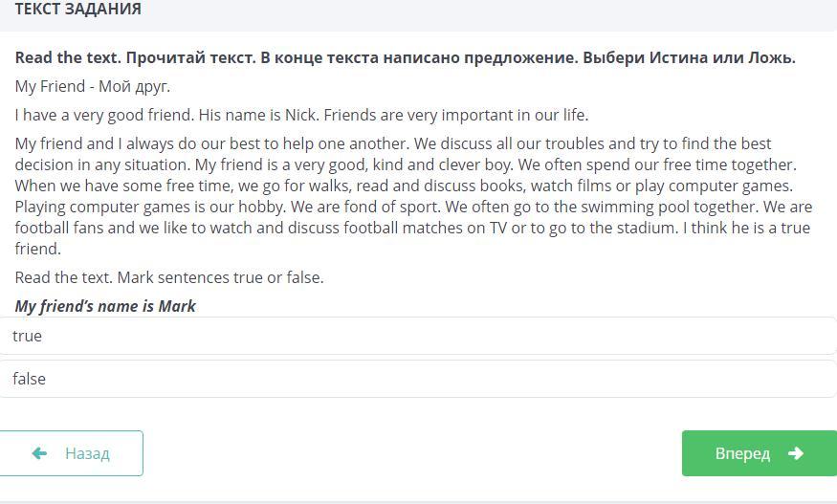Click the word "Истина" in the instruction

681,57
